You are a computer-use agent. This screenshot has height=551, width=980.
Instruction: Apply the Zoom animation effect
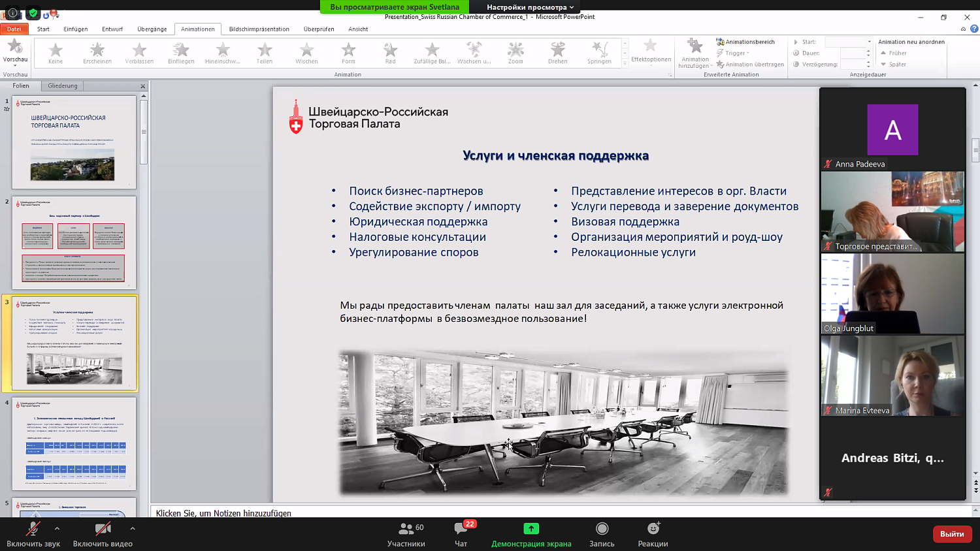coord(515,53)
